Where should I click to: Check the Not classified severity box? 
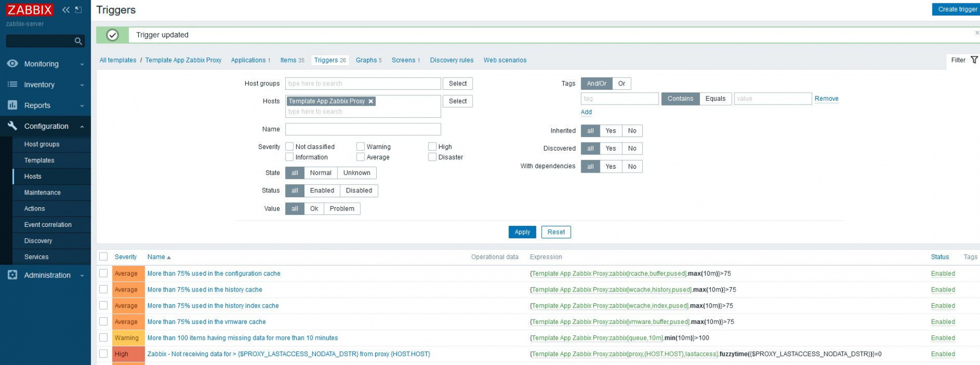coord(290,147)
